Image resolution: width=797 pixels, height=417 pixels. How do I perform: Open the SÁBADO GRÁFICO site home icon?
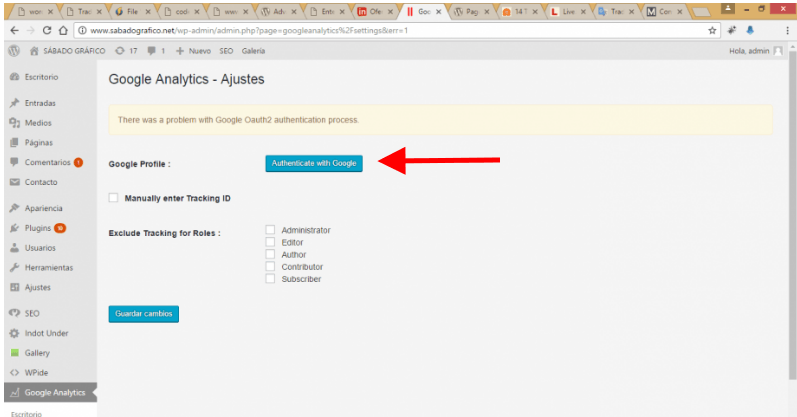tap(34, 51)
